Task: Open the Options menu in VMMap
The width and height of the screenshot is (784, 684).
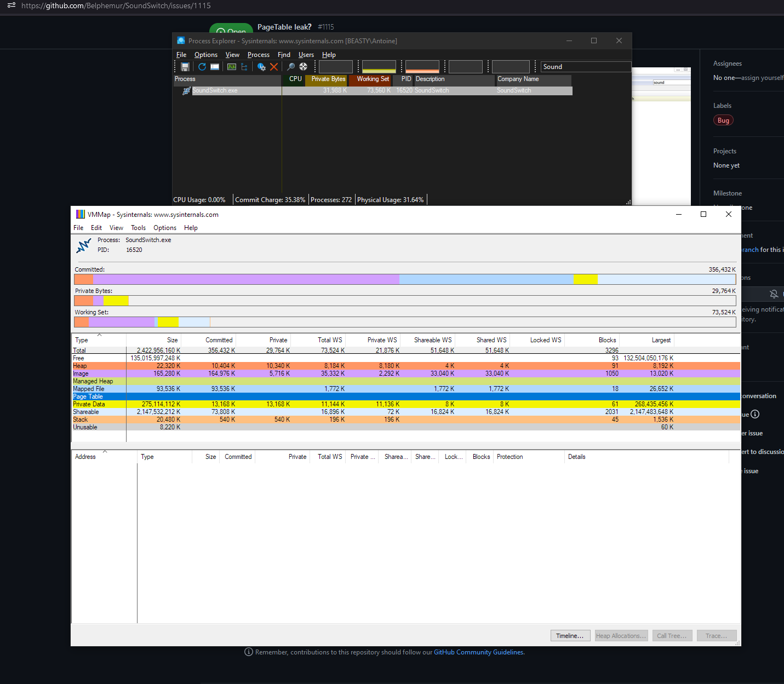Action: pos(164,227)
